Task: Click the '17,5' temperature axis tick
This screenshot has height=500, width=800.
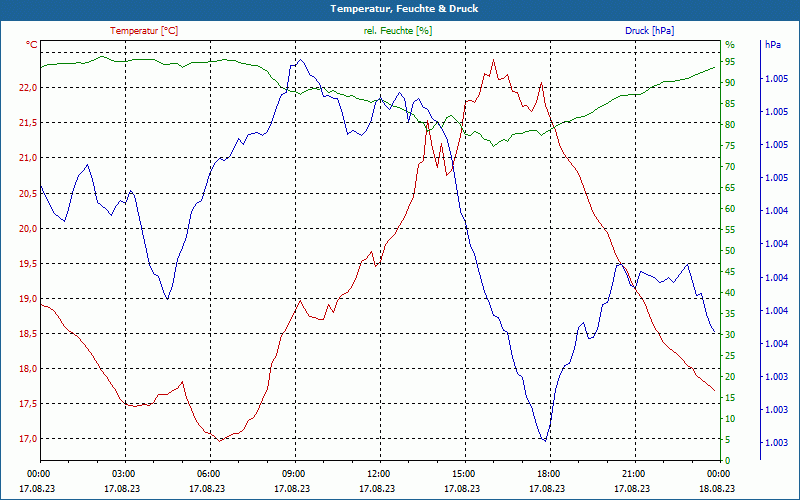Action: click(x=28, y=404)
